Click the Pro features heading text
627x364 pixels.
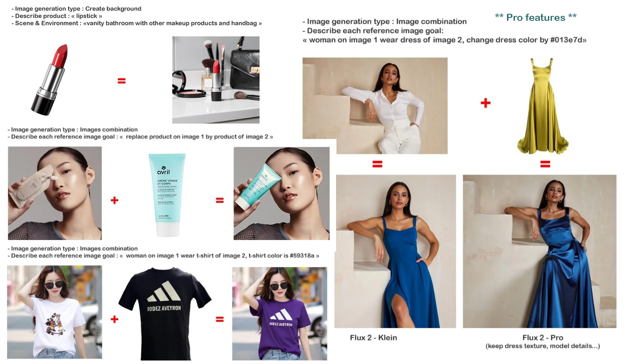536,18
